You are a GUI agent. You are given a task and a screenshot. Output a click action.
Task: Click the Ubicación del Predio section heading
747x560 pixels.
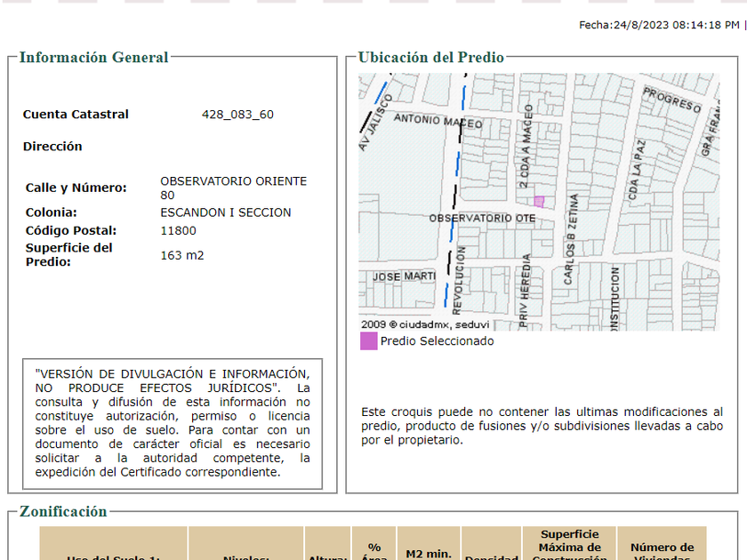(x=430, y=57)
